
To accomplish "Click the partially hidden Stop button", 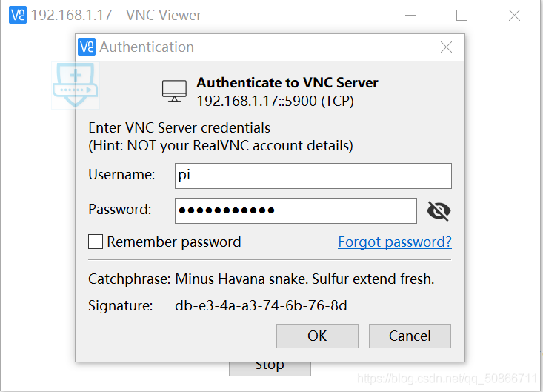I will click(x=270, y=368).
